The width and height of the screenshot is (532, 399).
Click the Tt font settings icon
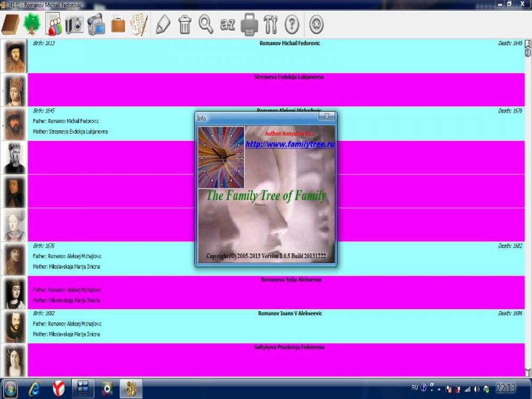point(271,23)
